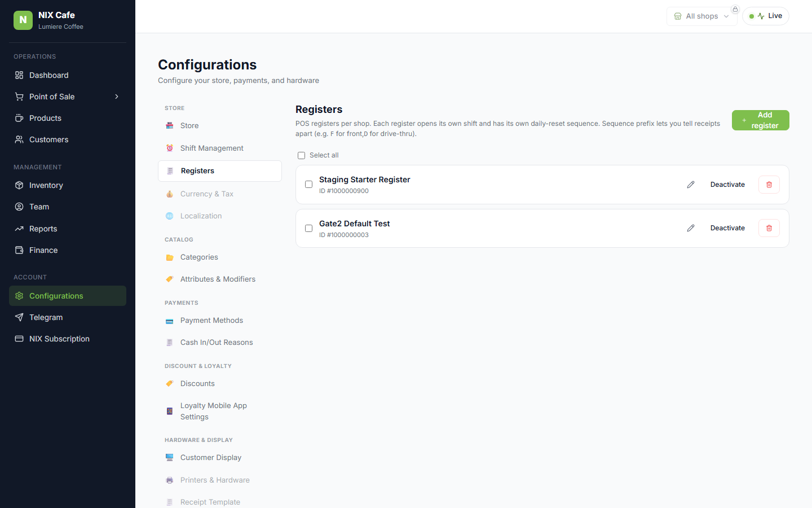Click the Printers & Hardware printer icon

click(x=170, y=480)
